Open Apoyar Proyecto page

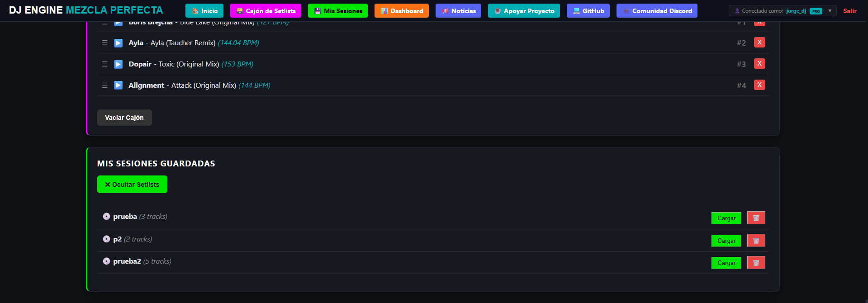coord(524,11)
